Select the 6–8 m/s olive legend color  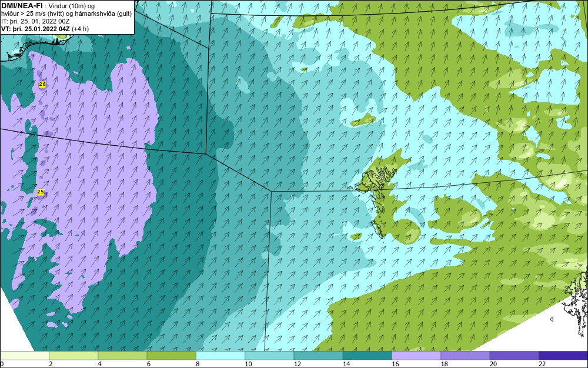[x=172, y=356]
